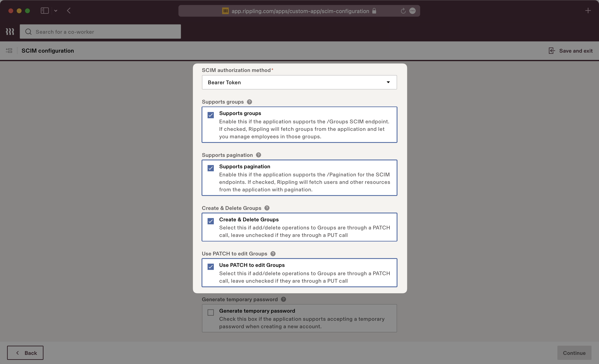Click the list icon beside SCIM configuration title
The width and height of the screenshot is (599, 364).
(9, 51)
